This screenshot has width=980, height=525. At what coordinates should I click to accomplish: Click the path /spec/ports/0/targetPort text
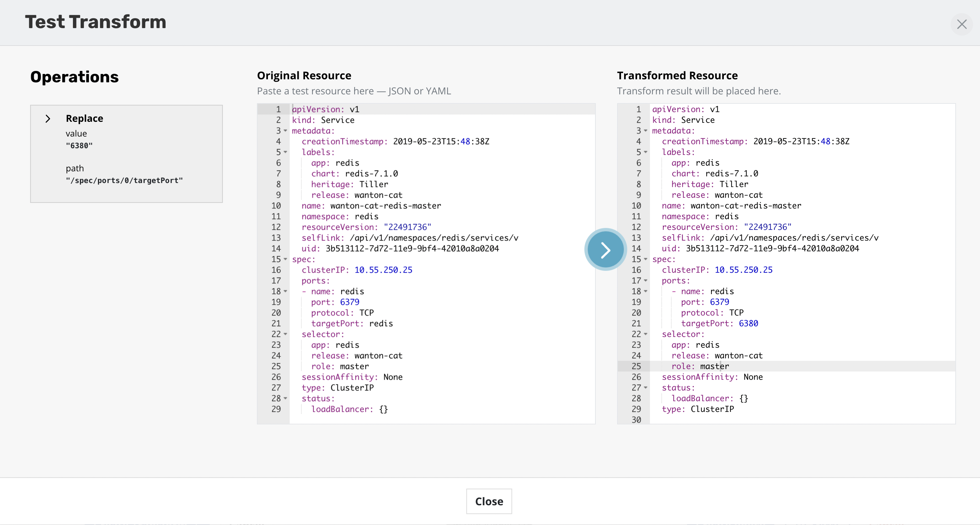[x=124, y=180]
